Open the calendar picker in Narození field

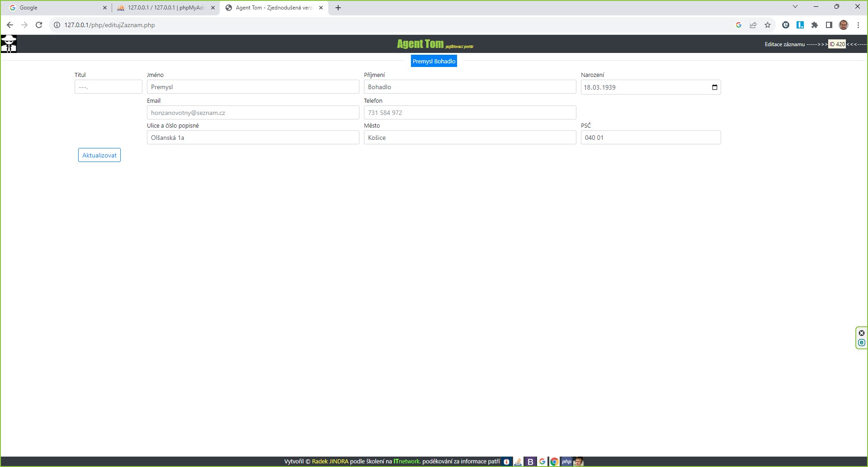(x=714, y=87)
